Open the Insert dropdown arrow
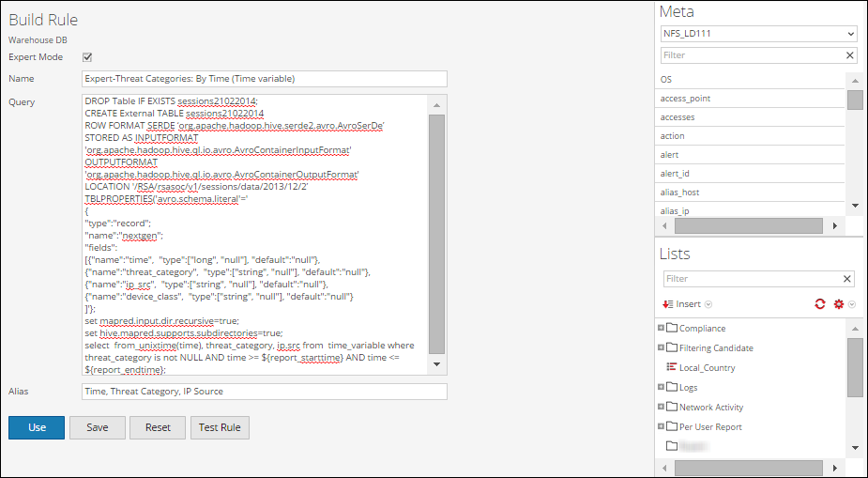Screen dimensions: 868x478 click(x=708, y=304)
